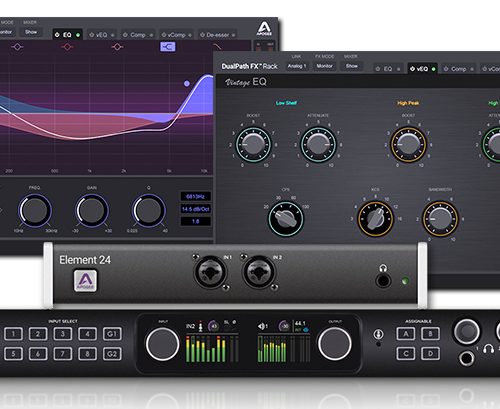500x409 pixels.
Task: Toggle the EQ power icon in Vintage EQ window
Action: (378, 69)
